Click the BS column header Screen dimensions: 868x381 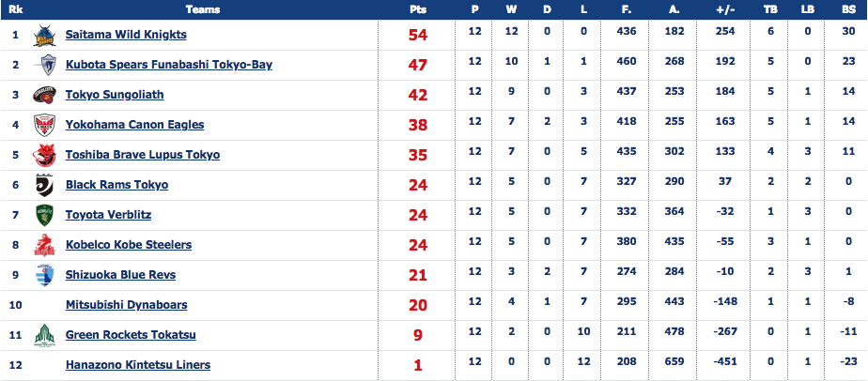tap(848, 9)
